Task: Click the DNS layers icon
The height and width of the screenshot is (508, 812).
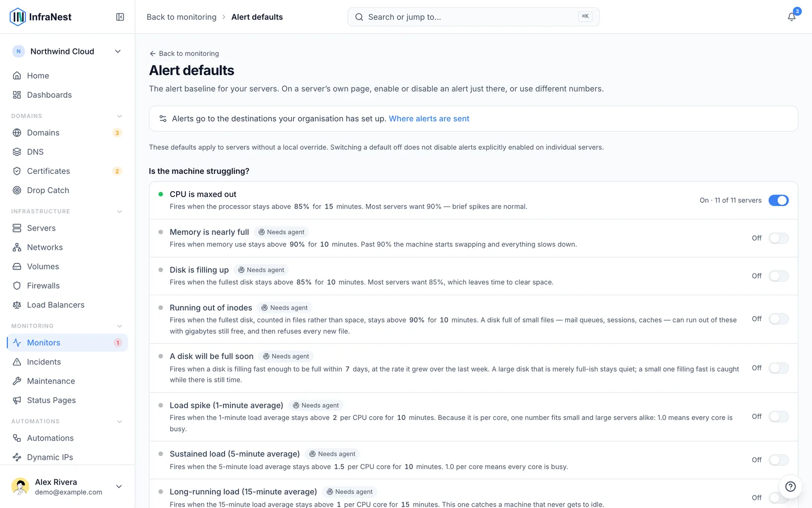Action: (x=17, y=152)
